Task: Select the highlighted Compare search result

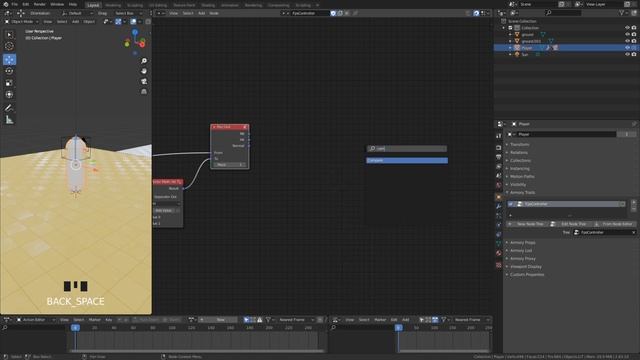Action: tap(407, 160)
